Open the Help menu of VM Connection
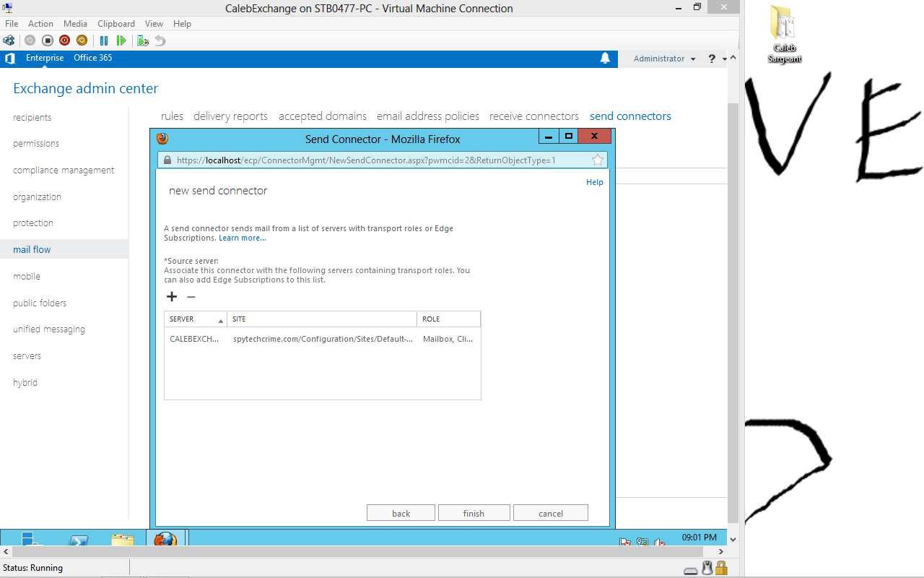 click(182, 24)
